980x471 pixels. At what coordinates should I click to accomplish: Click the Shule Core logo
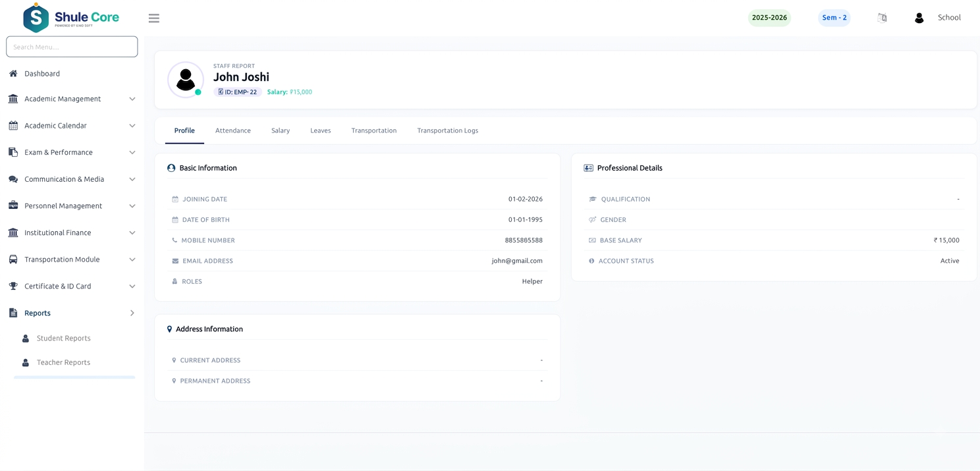coord(71,18)
